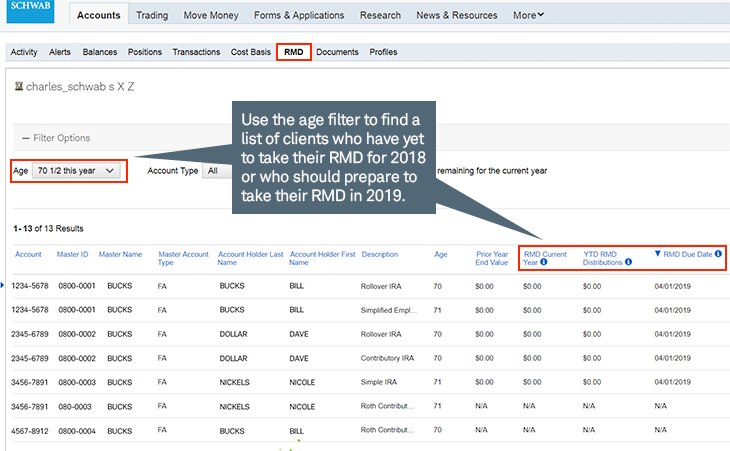Open the Account Type dropdown
The image size is (730, 451).
point(217,171)
